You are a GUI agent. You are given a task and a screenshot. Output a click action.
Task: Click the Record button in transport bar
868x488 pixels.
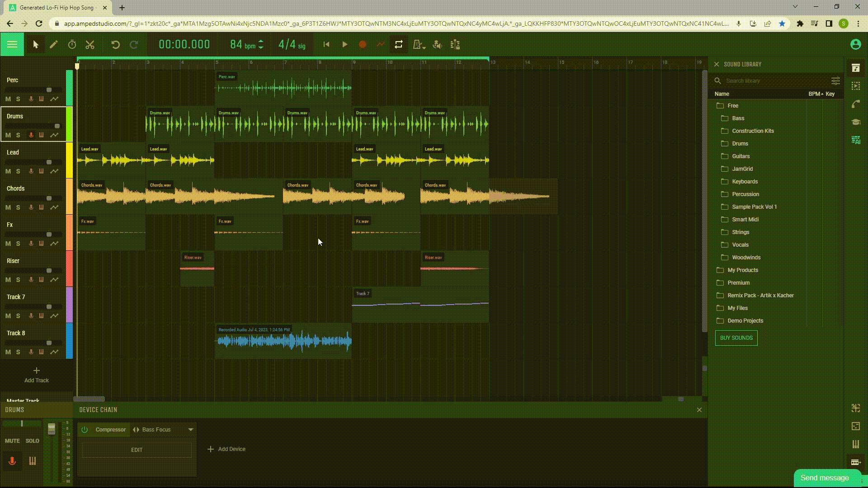[363, 44]
